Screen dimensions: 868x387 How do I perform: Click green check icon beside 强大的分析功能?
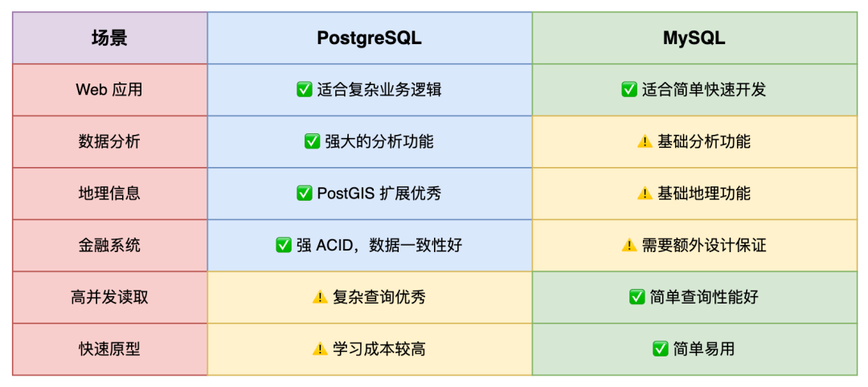(x=313, y=141)
